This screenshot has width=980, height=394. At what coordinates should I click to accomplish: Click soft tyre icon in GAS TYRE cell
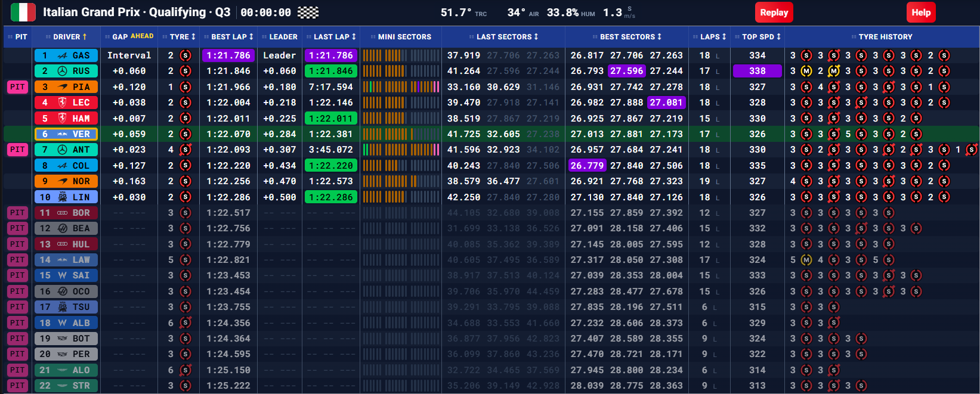tap(186, 55)
